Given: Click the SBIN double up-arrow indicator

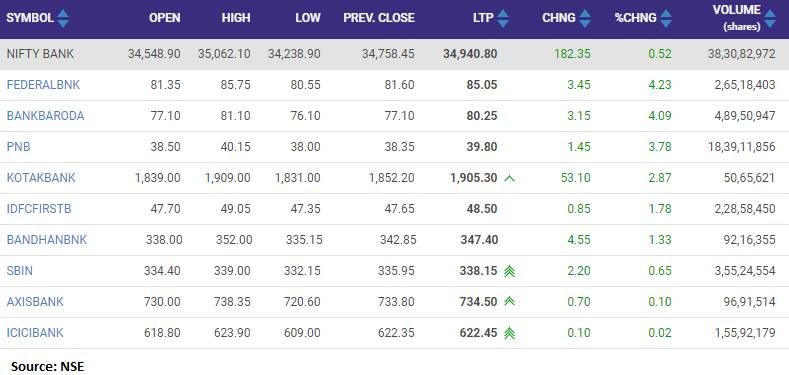Looking at the screenshot, I should coord(510,271).
